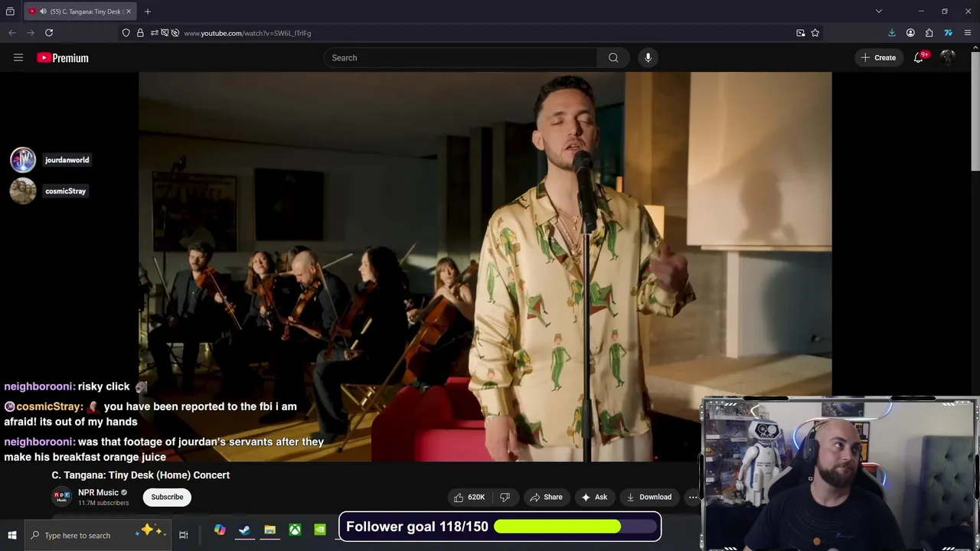Open the YouTube hamburger guide menu
Viewport: 980px width, 551px height.
click(18, 57)
